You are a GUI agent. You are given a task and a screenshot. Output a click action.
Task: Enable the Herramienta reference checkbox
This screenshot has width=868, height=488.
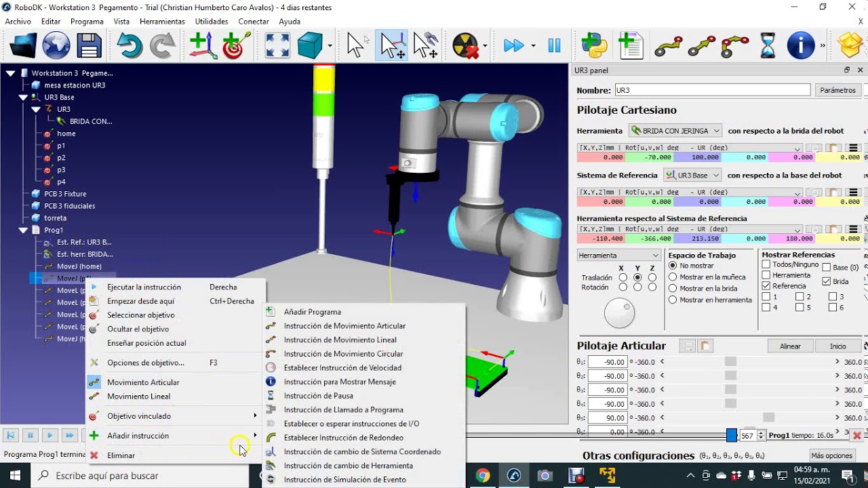(766, 275)
